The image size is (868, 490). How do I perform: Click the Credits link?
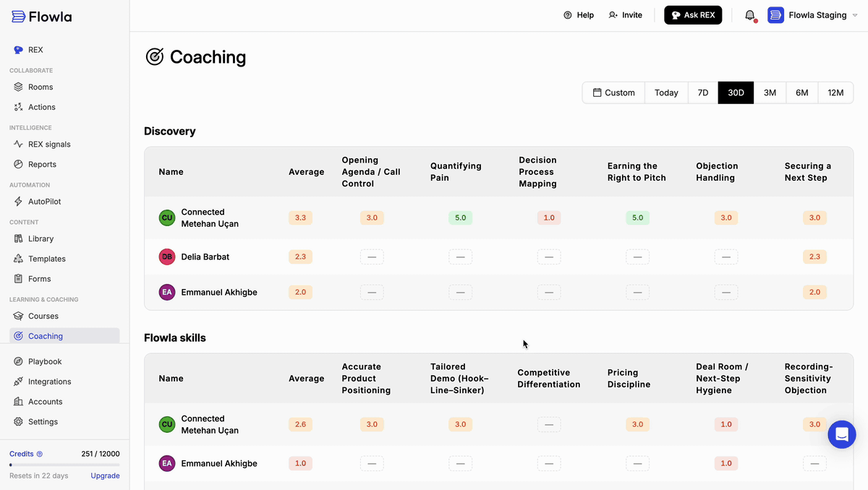tap(21, 454)
